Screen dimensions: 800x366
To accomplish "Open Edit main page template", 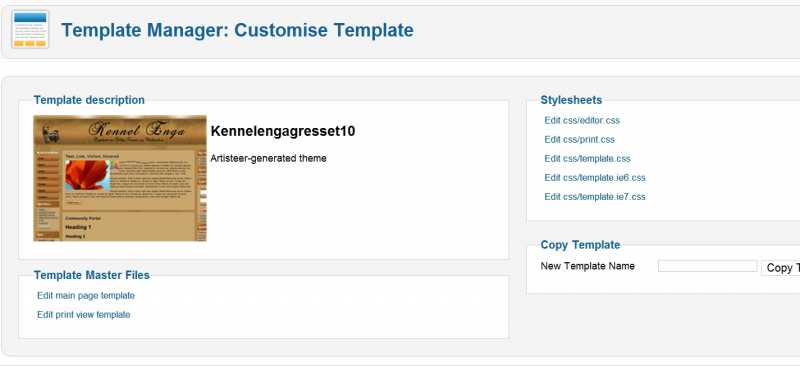I will [86, 296].
